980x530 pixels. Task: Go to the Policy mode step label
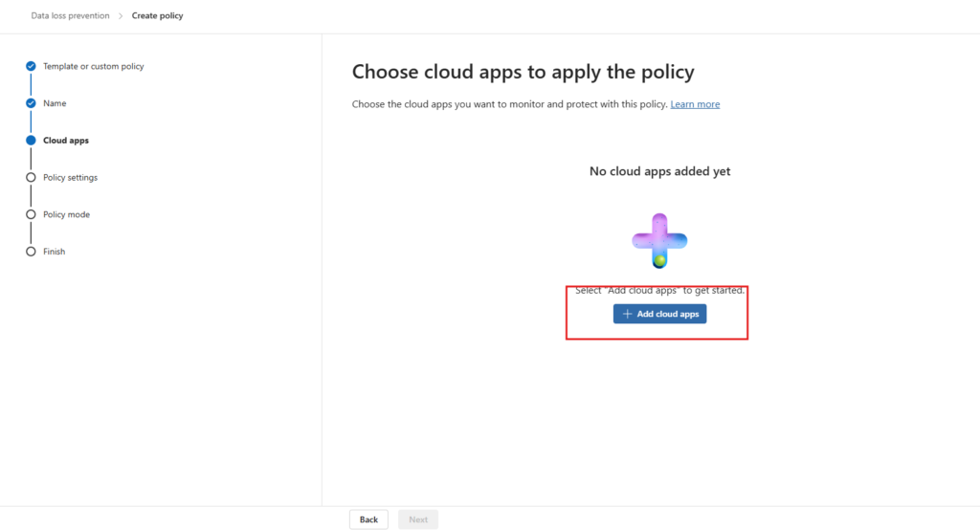66,214
